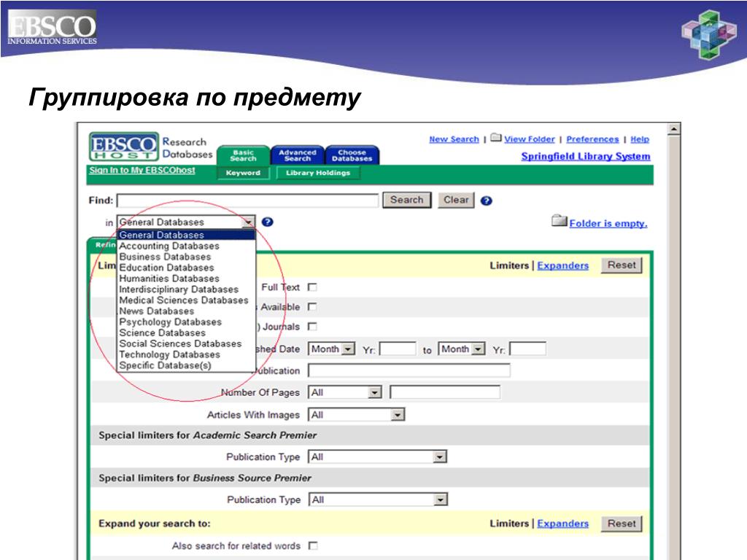Image resolution: width=747 pixels, height=560 pixels.
Task: Tick the Available limiter checkbox
Action: [312, 307]
